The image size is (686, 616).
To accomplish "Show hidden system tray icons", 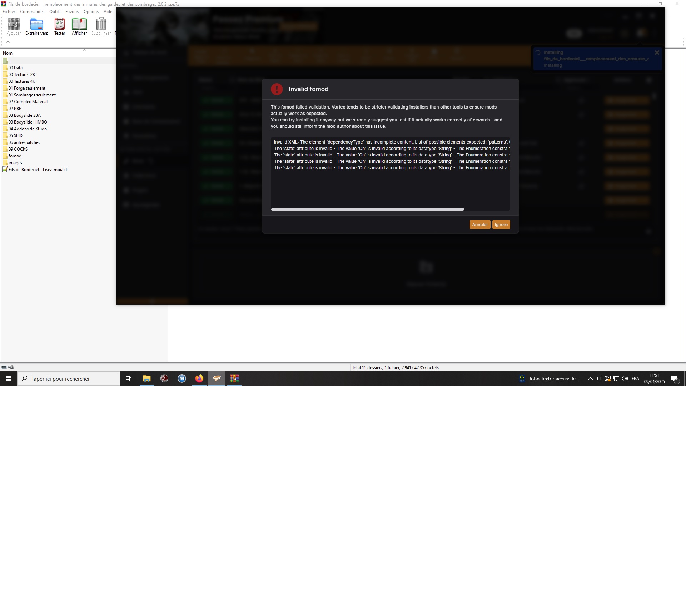I will (590, 379).
